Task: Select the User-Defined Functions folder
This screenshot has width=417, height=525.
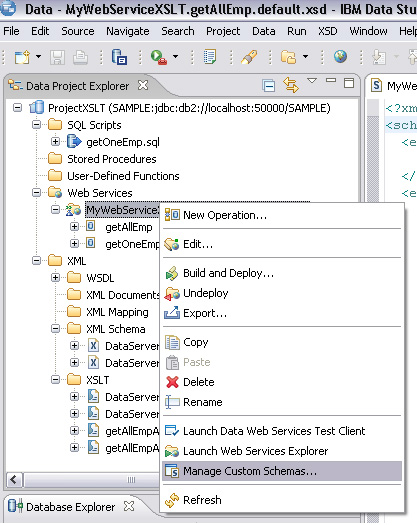Action: coord(123,176)
